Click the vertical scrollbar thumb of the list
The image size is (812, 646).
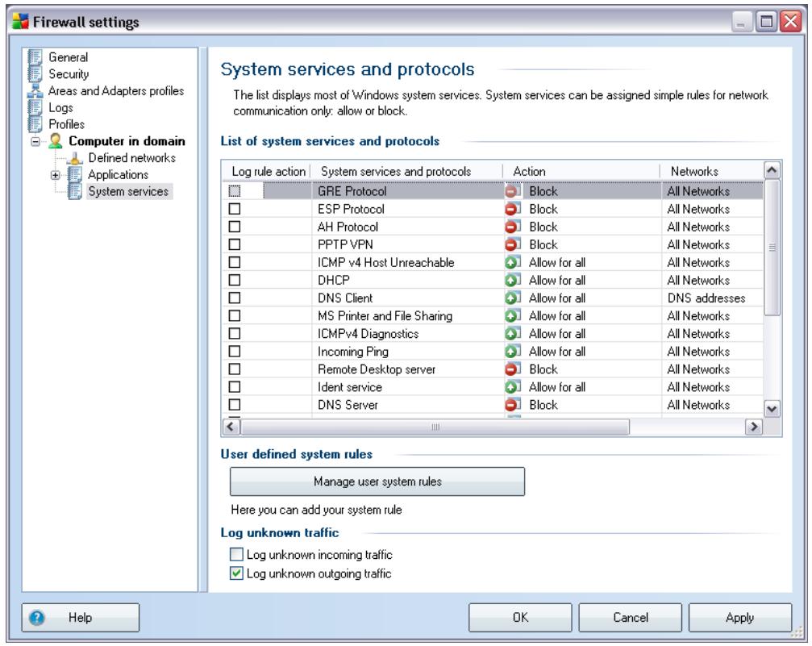(x=772, y=247)
